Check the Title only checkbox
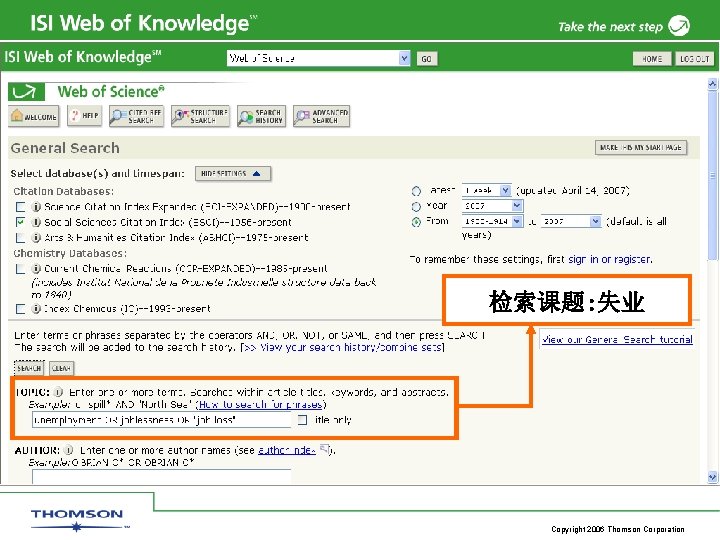Image resolution: width=720 pixels, height=540 pixels. (x=303, y=420)
